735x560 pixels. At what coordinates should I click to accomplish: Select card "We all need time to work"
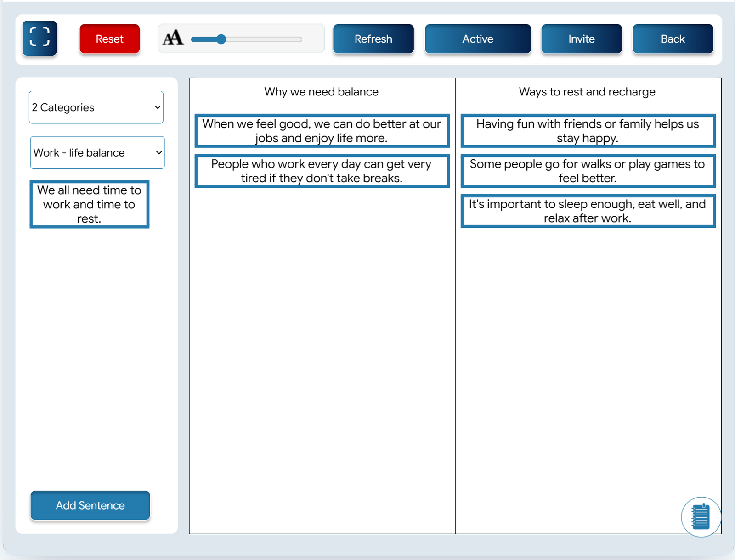(90, 204)
